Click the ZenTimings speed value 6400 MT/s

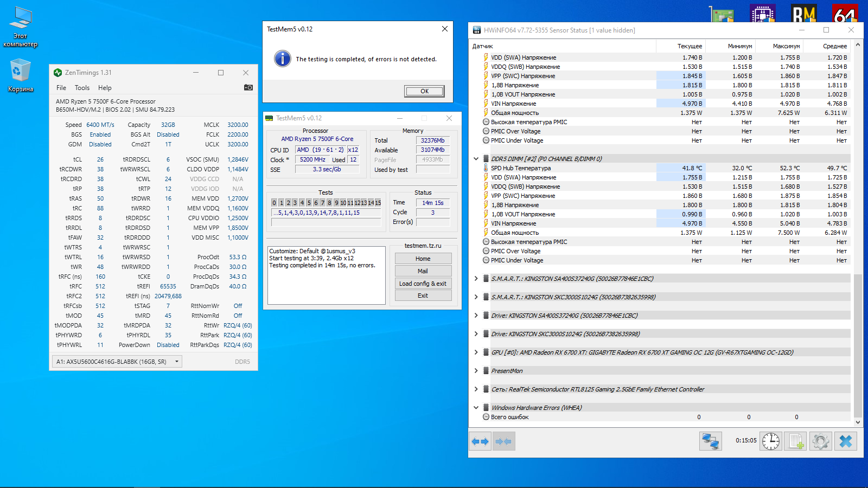point(100,125)
